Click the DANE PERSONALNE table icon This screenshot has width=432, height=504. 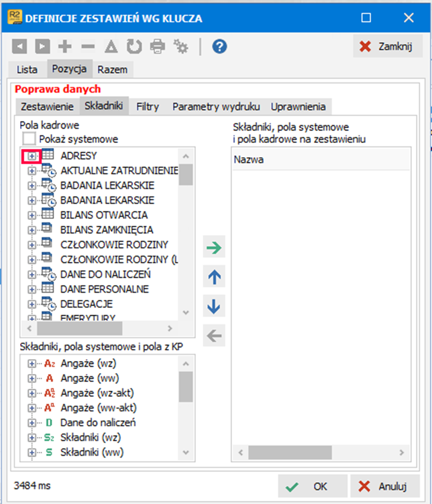coord(48,288)
